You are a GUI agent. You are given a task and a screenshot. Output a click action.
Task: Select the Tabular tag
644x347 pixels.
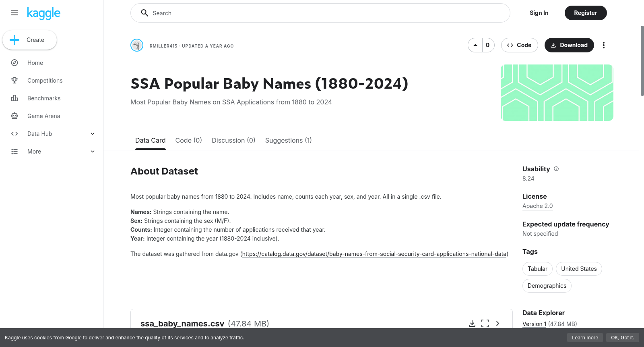coord(537,269)
